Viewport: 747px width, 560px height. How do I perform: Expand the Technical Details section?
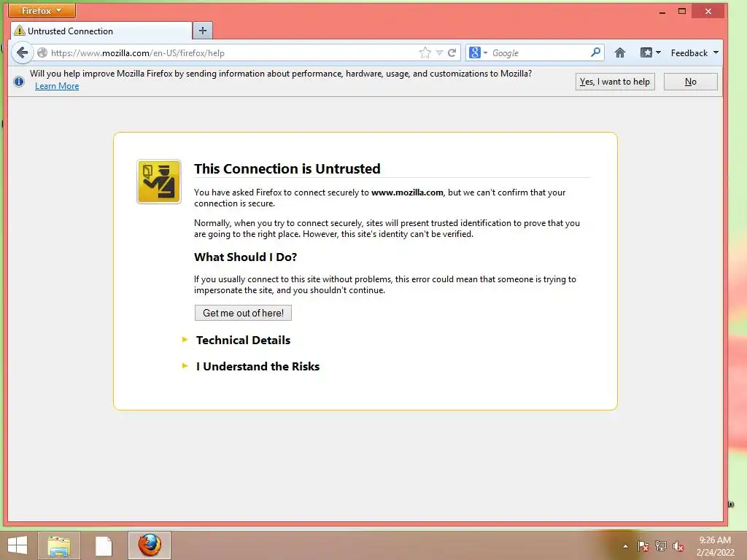point(243,340)
